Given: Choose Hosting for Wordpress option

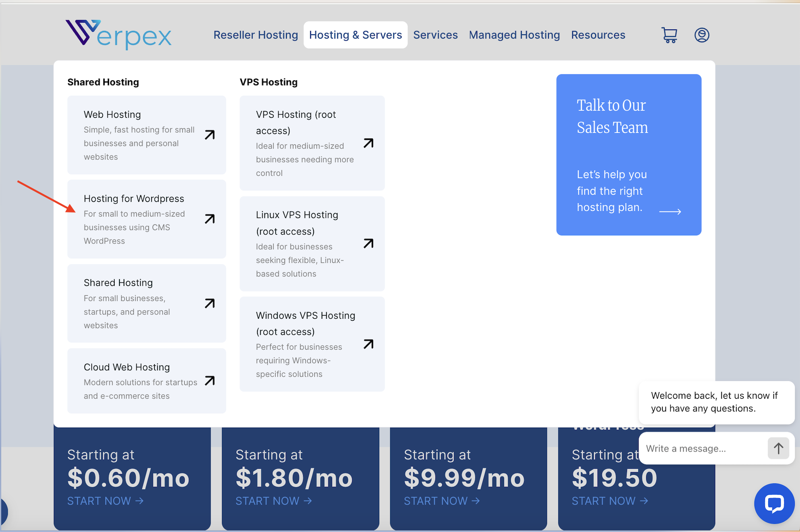Looking at the screenshot, I should [x=134, y=199].
